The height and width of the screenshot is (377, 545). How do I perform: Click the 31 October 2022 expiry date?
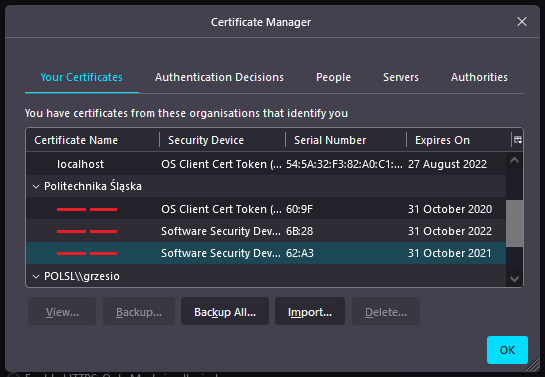tap(450, 231)
